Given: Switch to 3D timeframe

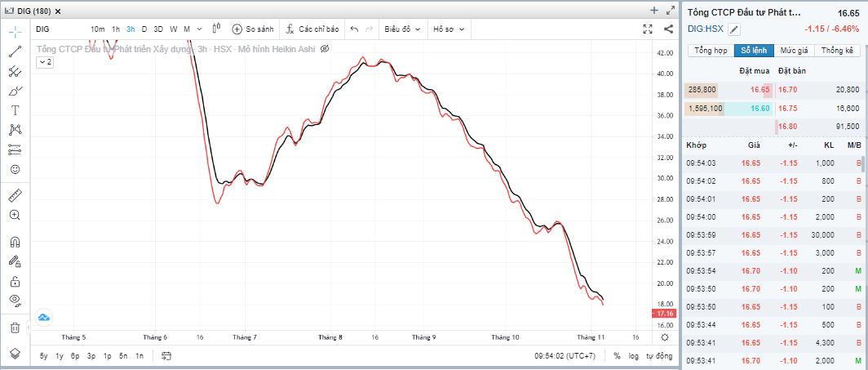Looking at the screenshot, I should [158, 29].
